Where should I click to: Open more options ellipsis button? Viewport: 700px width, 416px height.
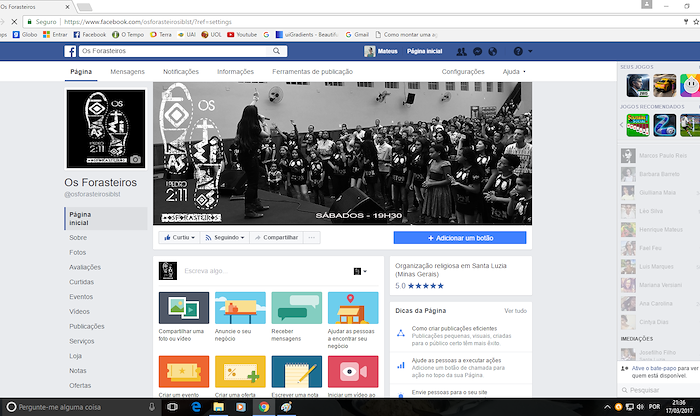pyautogui.click(x=312, y=237)
